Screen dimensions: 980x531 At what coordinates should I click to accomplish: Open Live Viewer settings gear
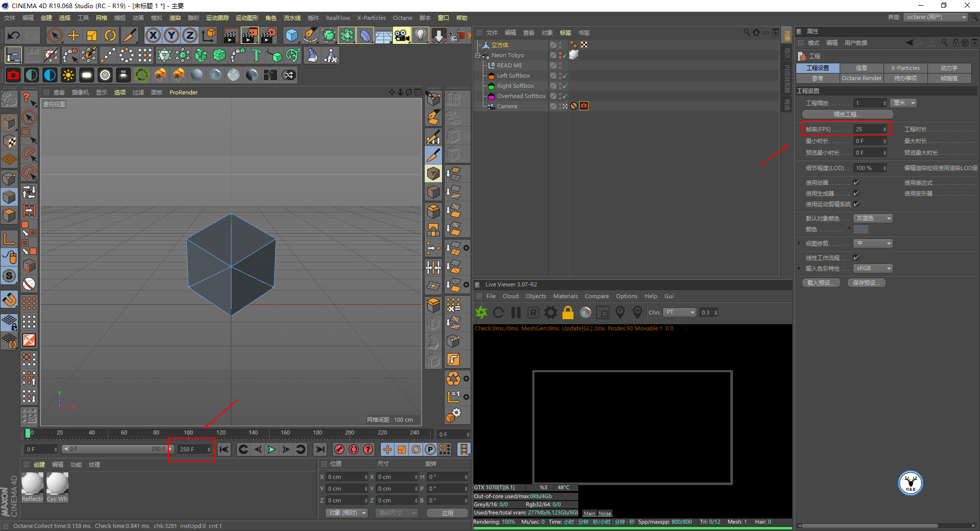tap(551, 312)
